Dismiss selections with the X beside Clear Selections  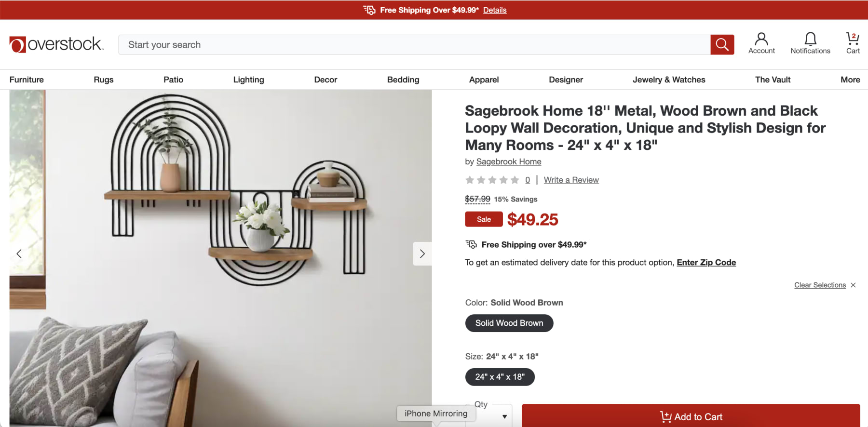[x=853, y=285]
